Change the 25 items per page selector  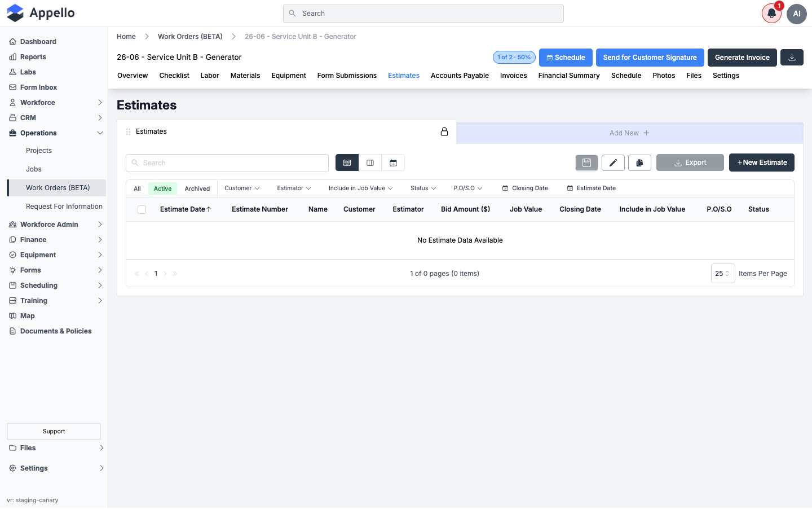[x=723, y=274]
